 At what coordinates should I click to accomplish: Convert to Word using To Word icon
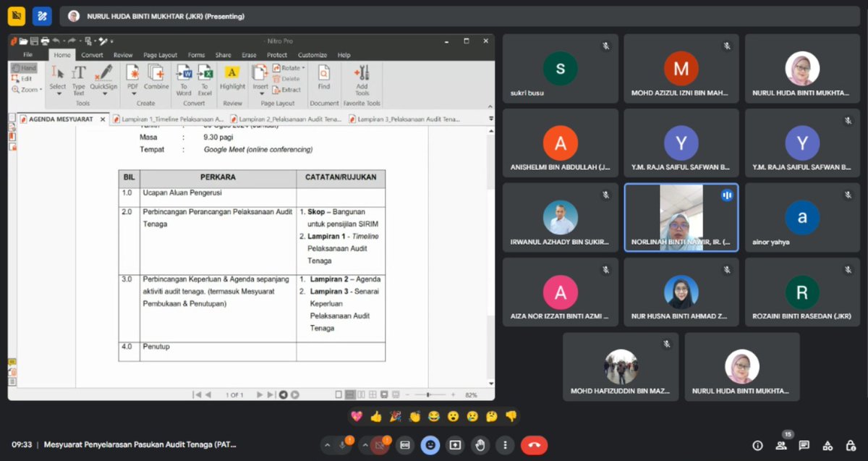point(184,80)
